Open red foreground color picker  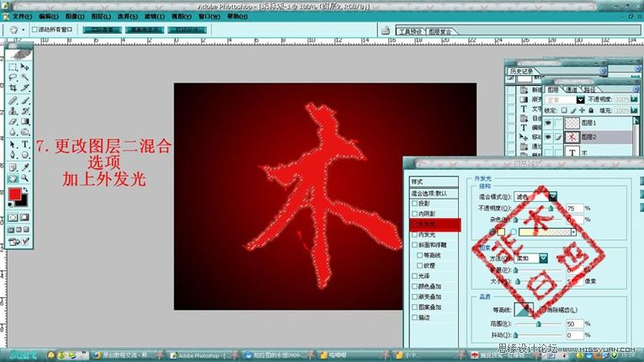point(15,194)
